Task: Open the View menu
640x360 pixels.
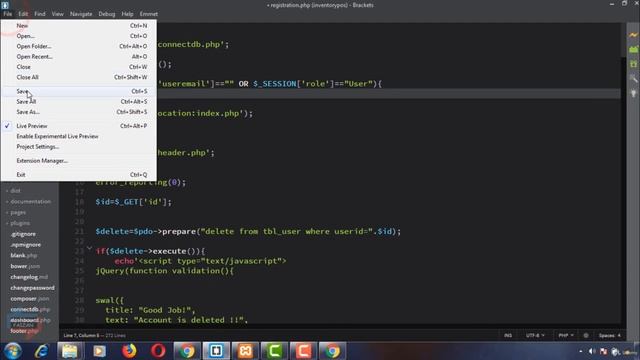Action: [58, 14]
